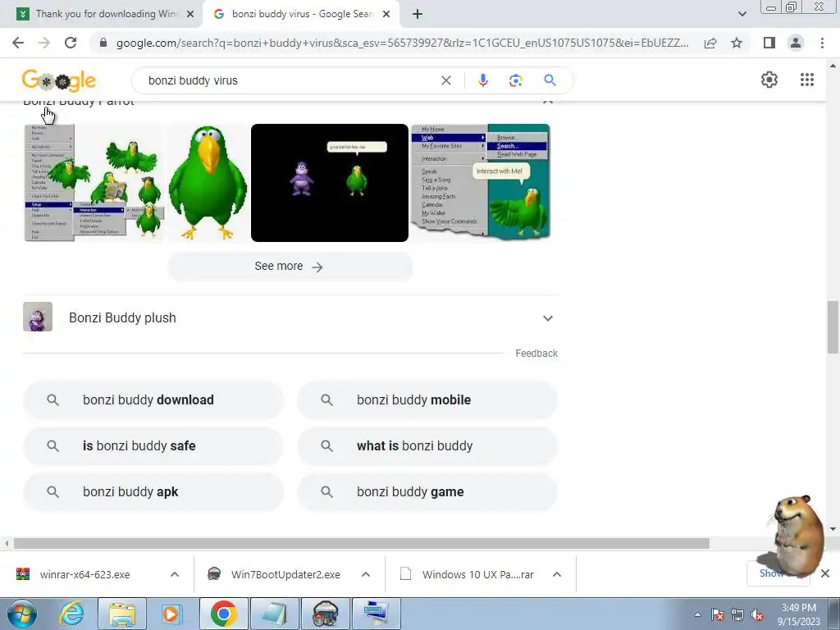The height and width of the screenshot is (630, 840).
Task: Bookmark this page with the star
Action: [737, 43]
